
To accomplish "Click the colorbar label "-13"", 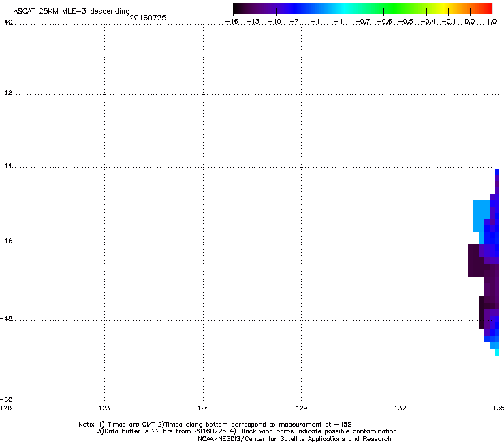I will (253, 22).
